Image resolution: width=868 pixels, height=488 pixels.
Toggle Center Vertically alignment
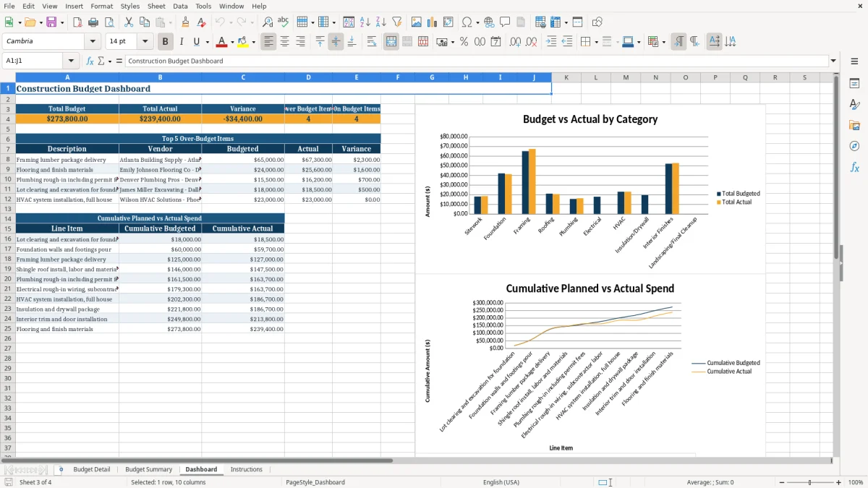tap(336, 42)
